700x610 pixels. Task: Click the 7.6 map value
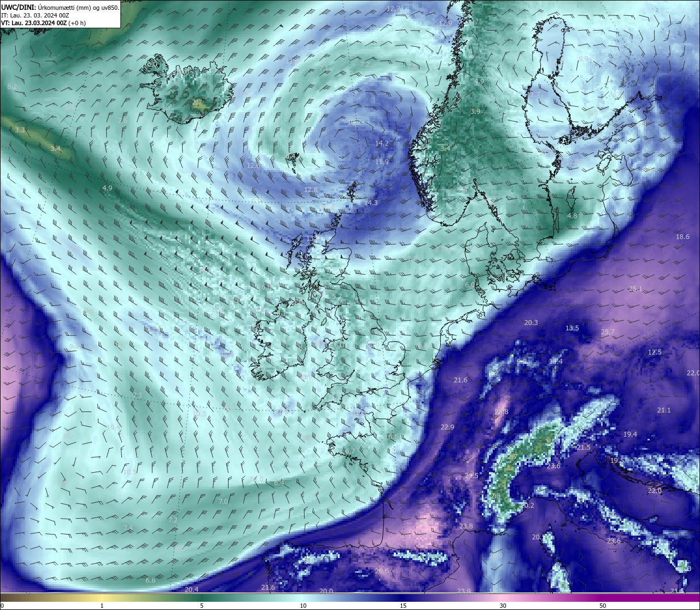[122, 120]
